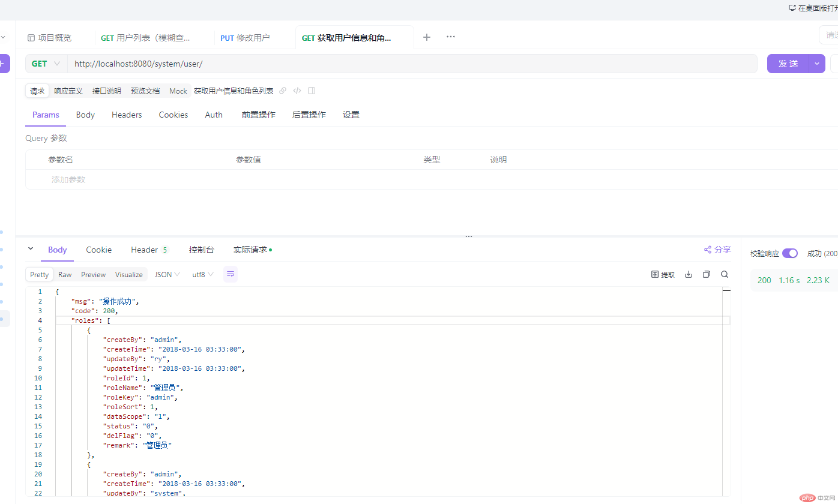The image size is (838, 504).
Task: Click the generate code icon
Action: tap(297, 91)
